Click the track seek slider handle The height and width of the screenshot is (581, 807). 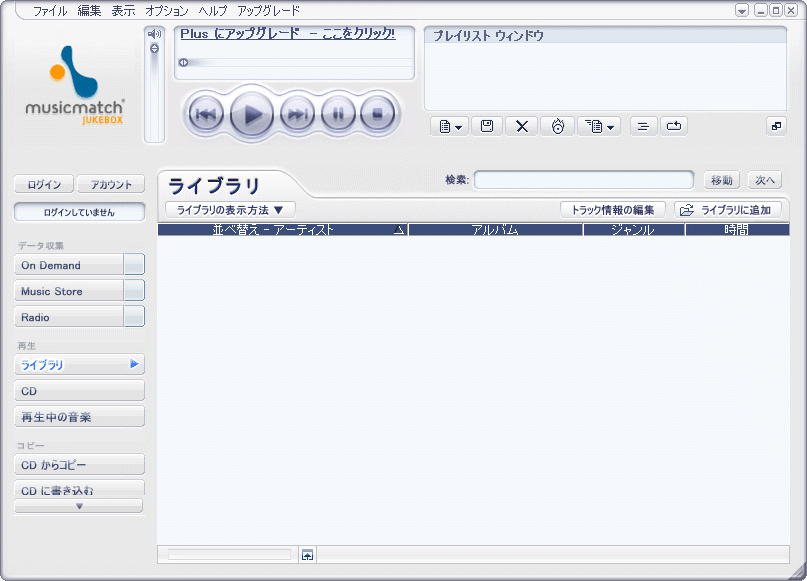click(x=183, y=62)
